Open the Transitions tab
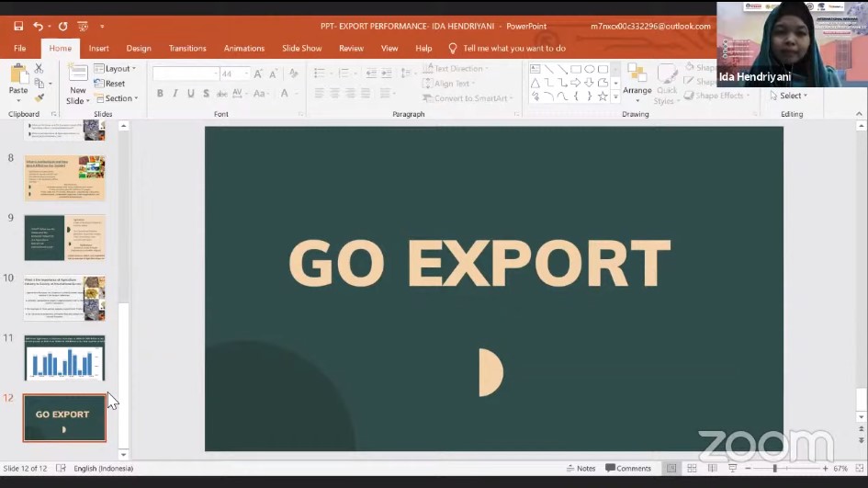This screenshot has height=488, width=868. coord(187,48)
